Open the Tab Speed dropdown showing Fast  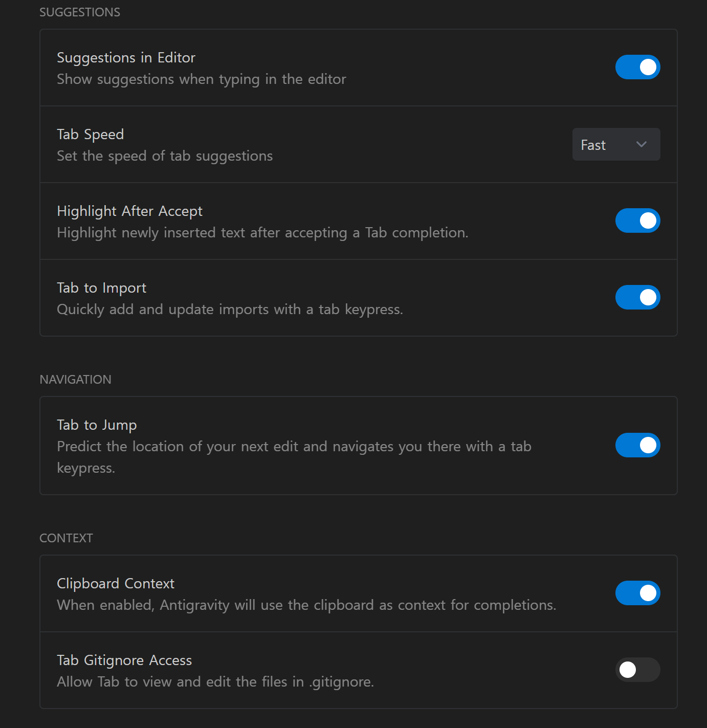(x=615, y=145)
